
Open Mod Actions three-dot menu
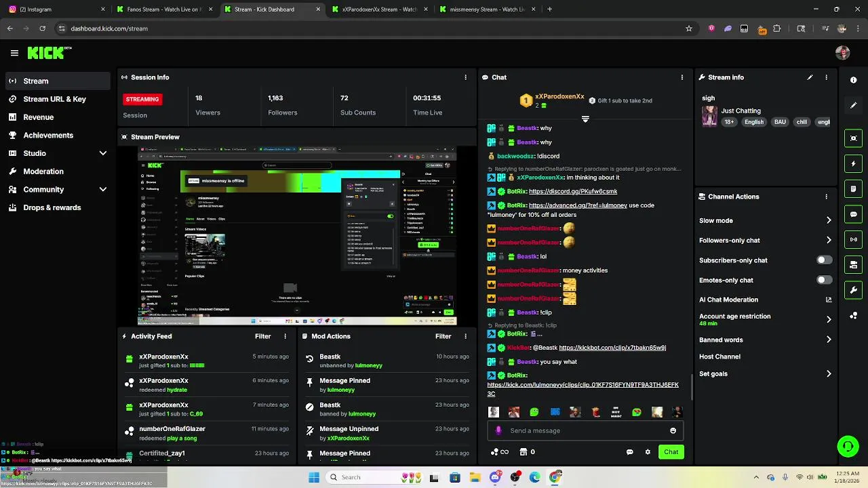coord(465,336)
